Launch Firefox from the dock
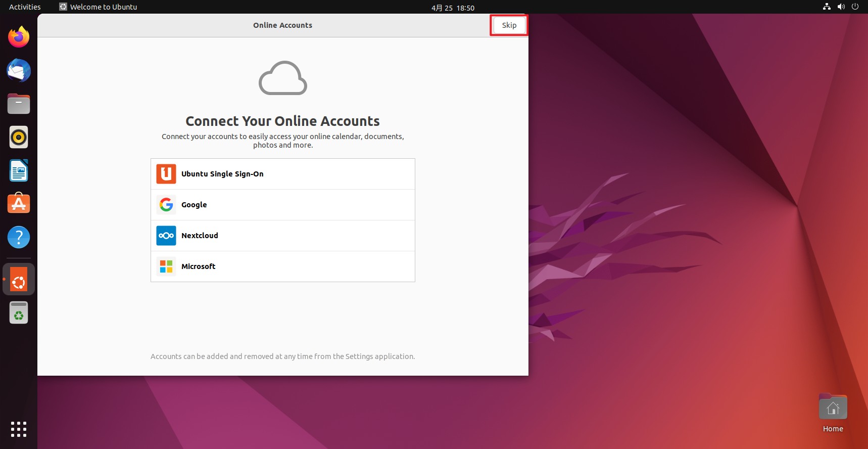Image resolution: width=868 pixels, height=449 pixels. click(19, 37)
